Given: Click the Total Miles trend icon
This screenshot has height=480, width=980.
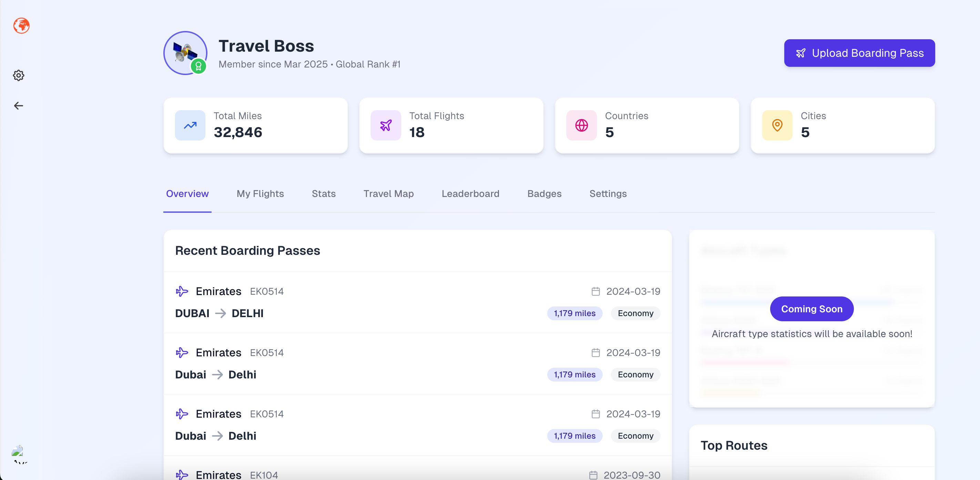Looking at the screenshot, I should pos(190,125).
